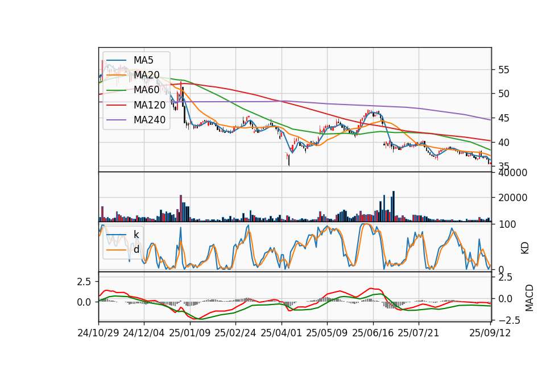
Task: Click the KD axis title
Action: (525, 248)
